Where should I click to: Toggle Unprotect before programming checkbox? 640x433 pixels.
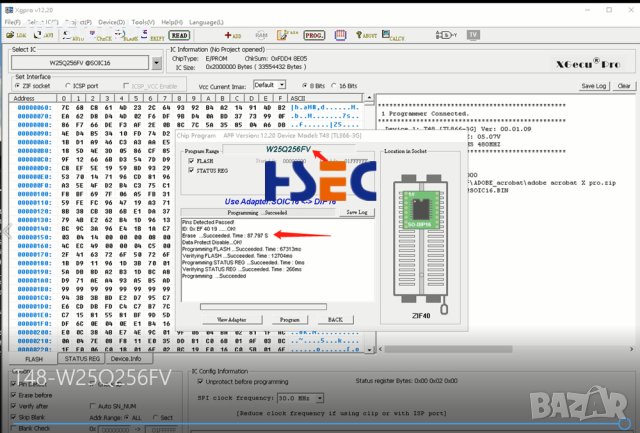(x=200, y=382)
